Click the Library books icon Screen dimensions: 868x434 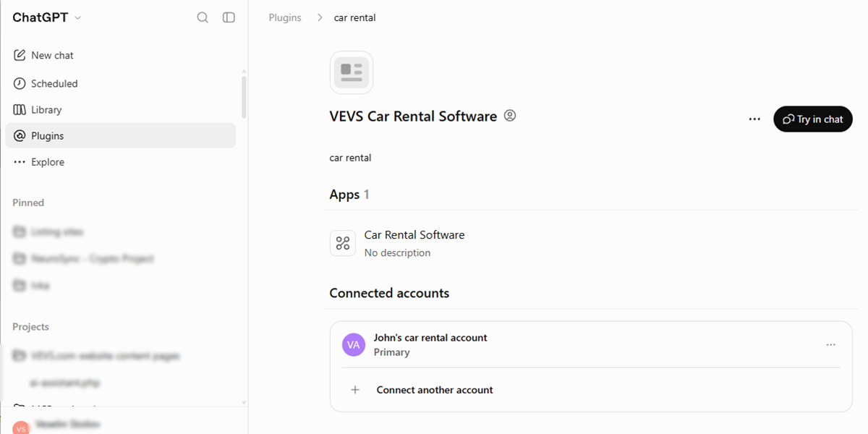(20, 109)
